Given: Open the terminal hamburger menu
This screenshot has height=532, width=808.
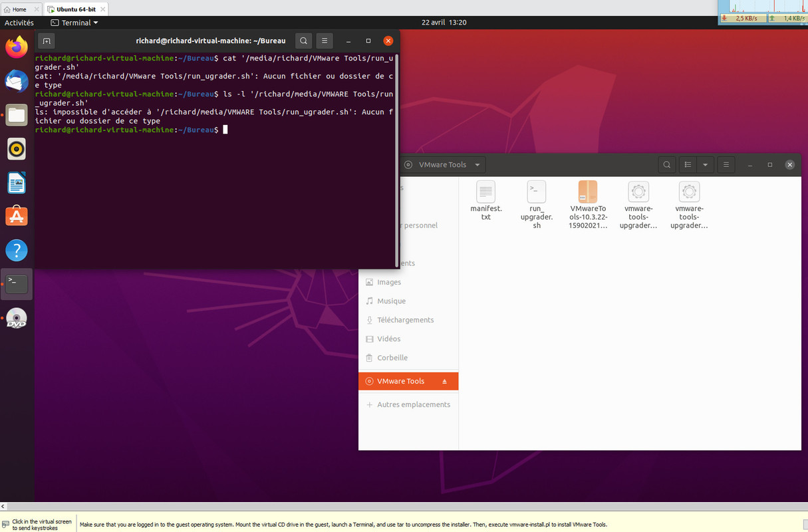Looking at the screenshot, I should click(x=325, y=41).
